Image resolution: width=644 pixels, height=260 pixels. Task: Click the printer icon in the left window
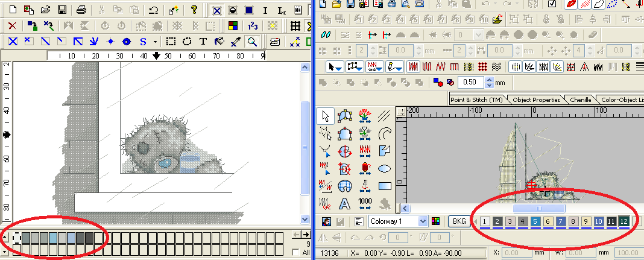coord(82,10)
